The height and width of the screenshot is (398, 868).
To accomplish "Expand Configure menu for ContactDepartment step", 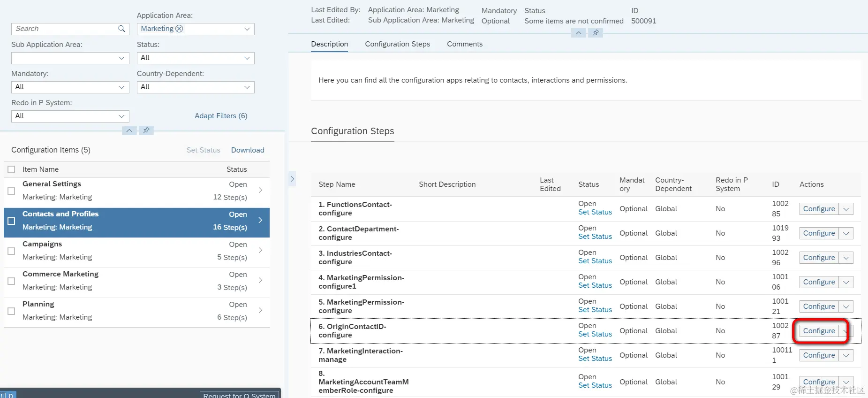I will click(x=846, y=234).
